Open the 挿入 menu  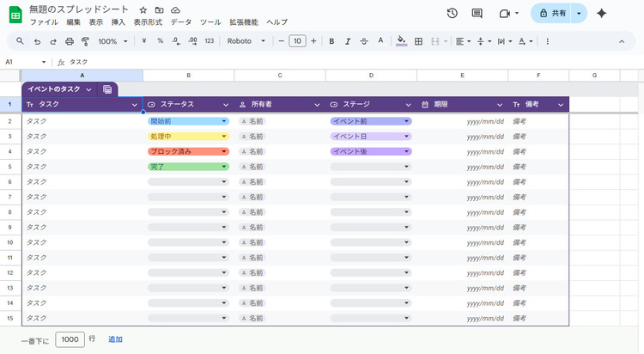tap(118, 22)
